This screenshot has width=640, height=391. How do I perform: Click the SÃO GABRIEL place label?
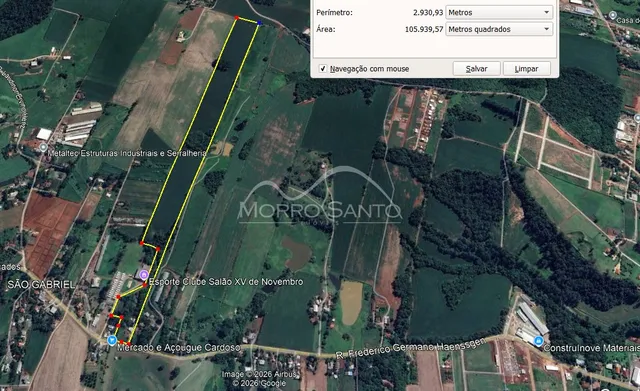tap(41, 284)
